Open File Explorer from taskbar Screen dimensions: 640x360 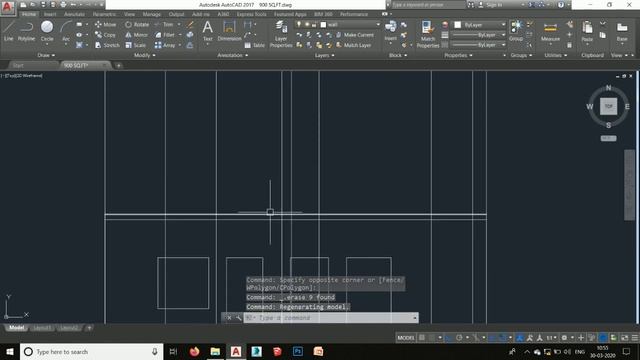pos(215,351)
